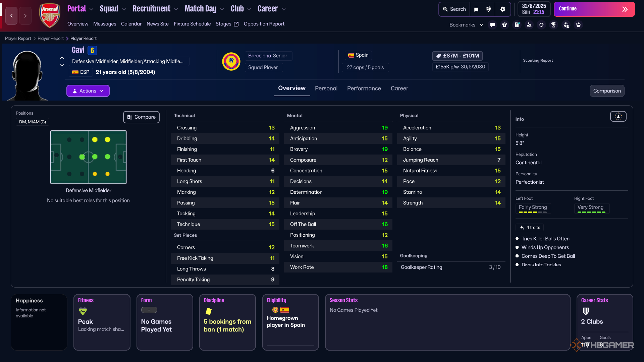Toggle the Info panel view icon
The height and width of the screenshot is (362, 644).
(618, 116)
